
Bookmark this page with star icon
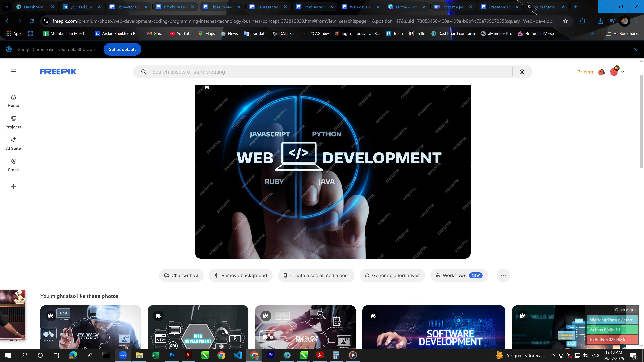[566, 21]
